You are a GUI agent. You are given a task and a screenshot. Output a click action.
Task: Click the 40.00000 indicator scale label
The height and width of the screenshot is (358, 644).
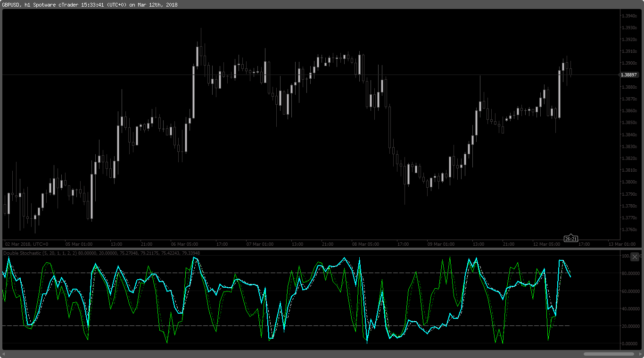631,308
